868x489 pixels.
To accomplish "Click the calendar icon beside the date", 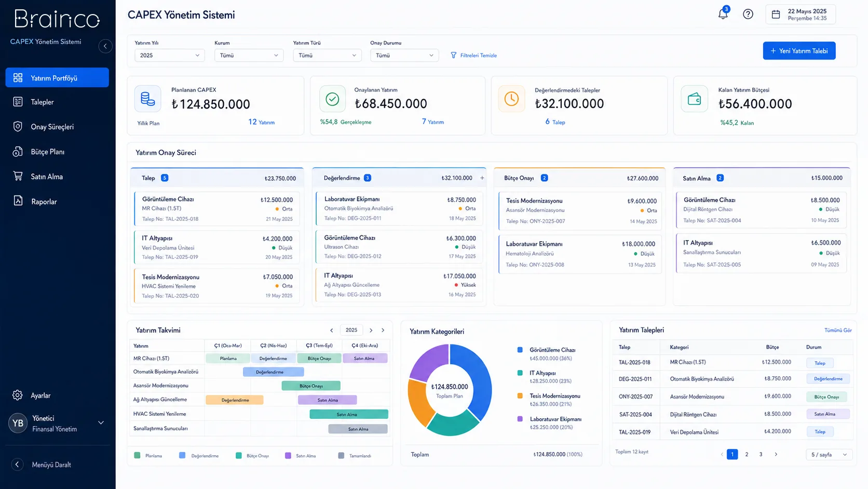I will 776,15.
